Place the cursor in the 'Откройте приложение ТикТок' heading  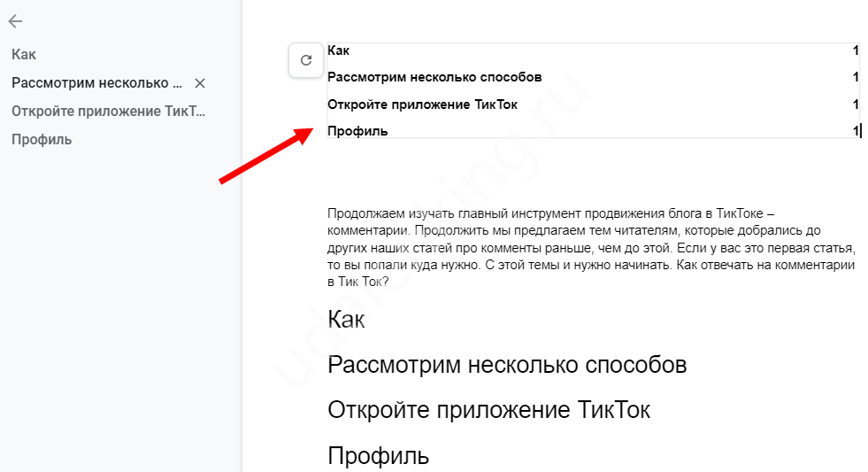488,411
